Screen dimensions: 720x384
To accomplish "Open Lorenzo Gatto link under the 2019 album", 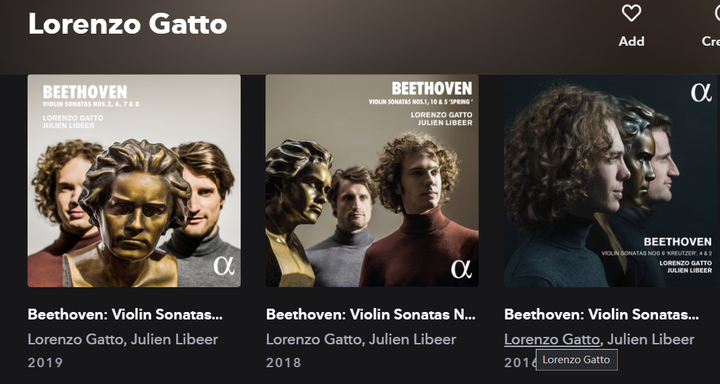I will [75, 339].
